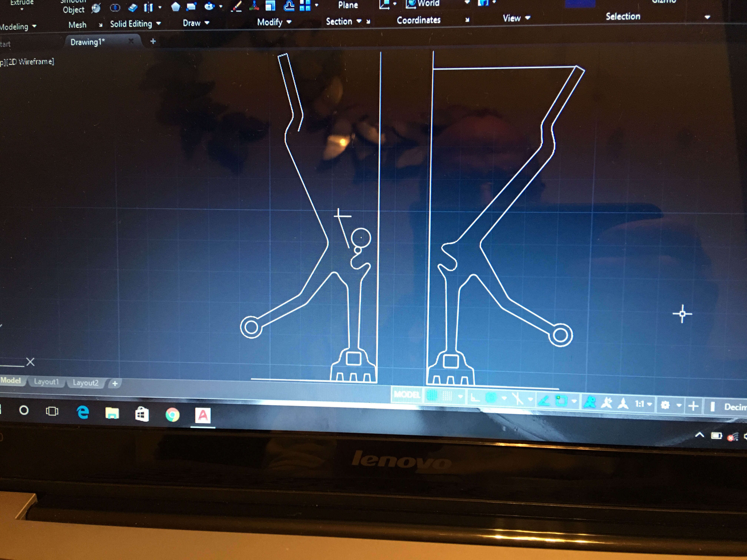Click the overlapping squares modify icon

coord(270,5)
